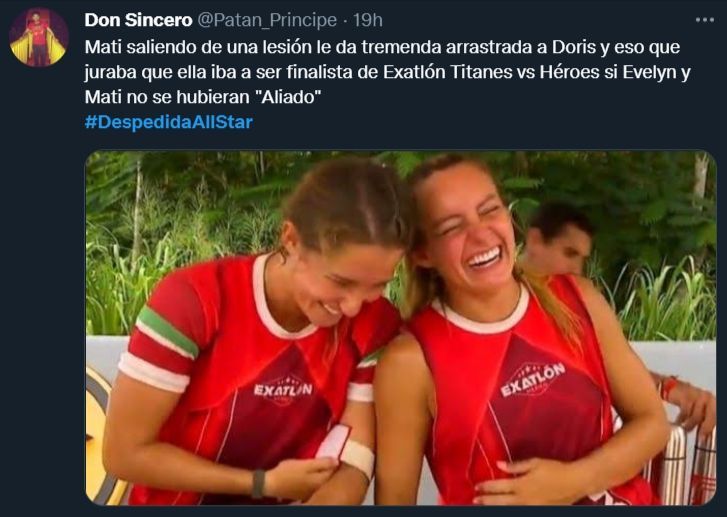727x517 pixels.
Task: Click the tweet line 'Mati no se hubieran "Aliado"'
Action: tap(203, 97)
